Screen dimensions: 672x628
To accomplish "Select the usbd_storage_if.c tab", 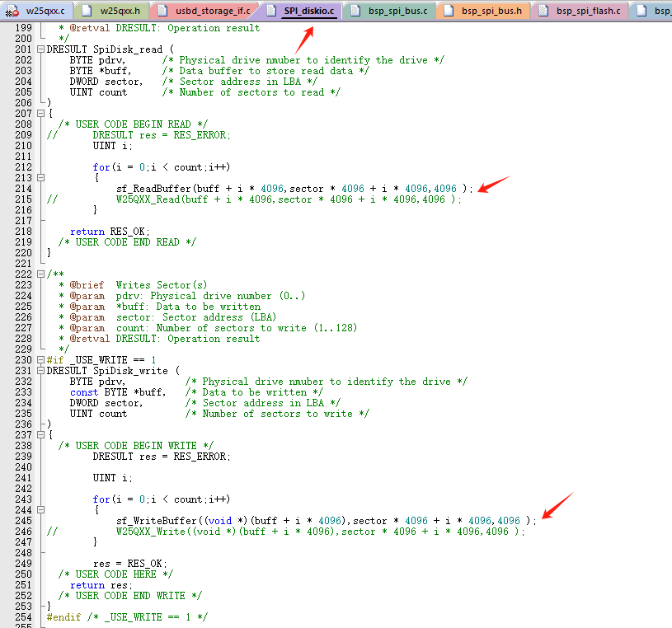I will 205,11.
